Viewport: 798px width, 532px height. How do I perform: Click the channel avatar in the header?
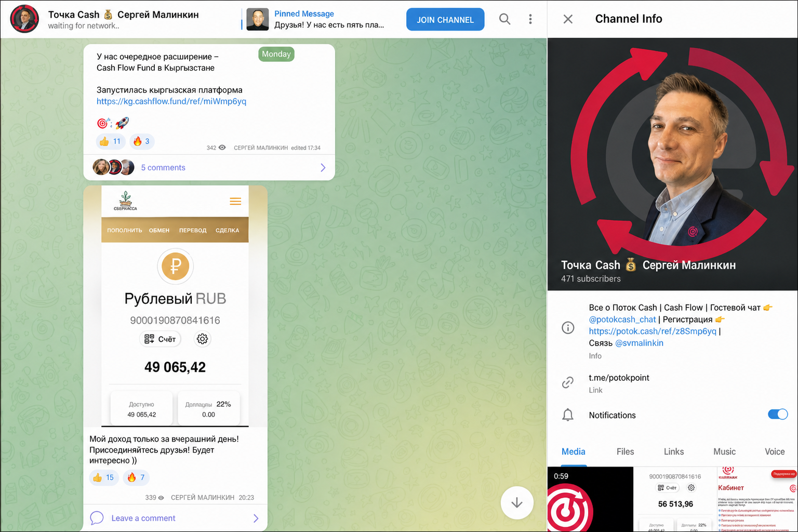pos(24,19)
